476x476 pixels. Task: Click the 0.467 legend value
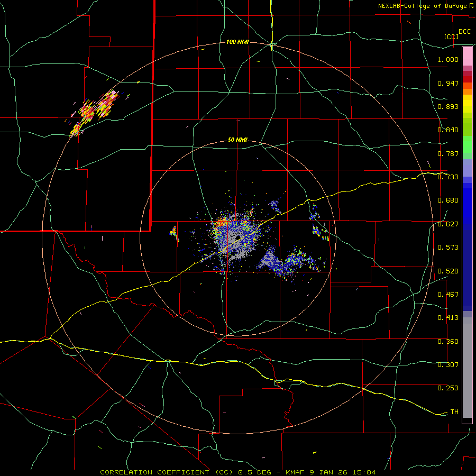448,295
